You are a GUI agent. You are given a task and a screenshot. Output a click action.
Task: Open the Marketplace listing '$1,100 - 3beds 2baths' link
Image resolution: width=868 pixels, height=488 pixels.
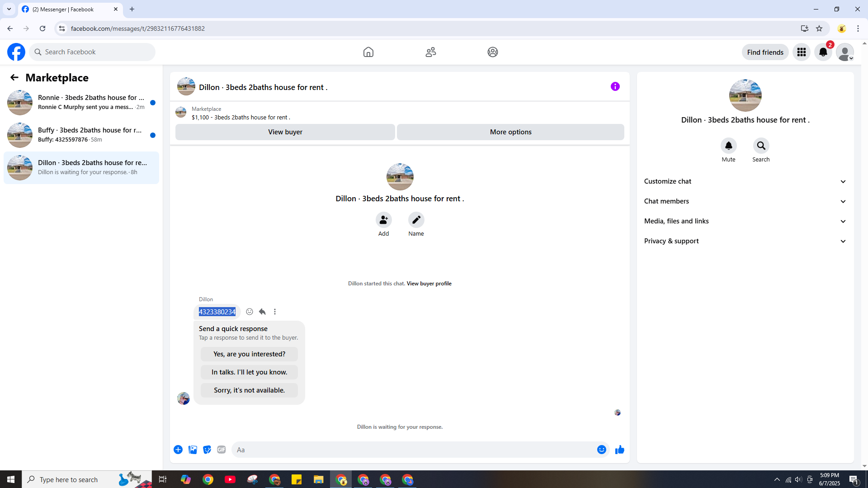(x=241, y=117)
